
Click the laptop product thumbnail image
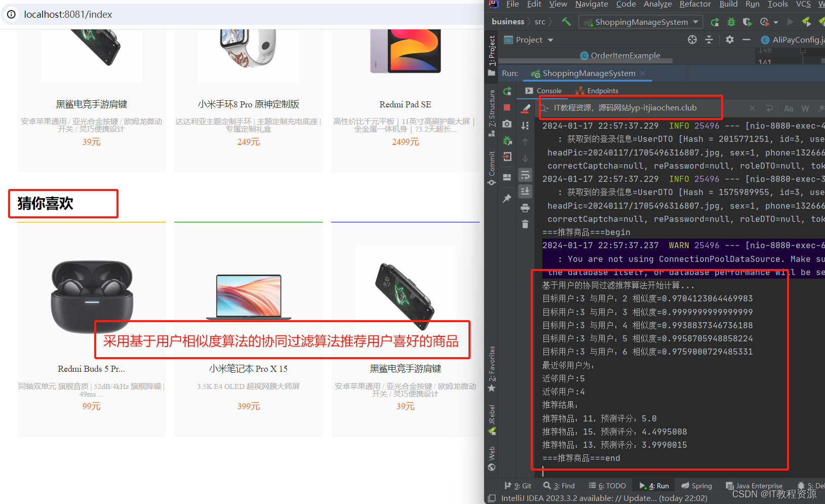tap(248, 297)
